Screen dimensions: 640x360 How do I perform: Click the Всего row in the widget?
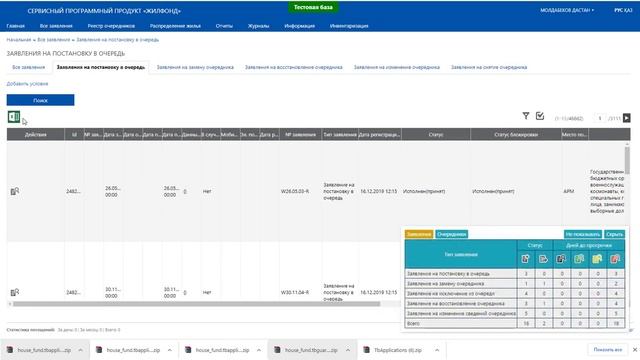(514, 323)
